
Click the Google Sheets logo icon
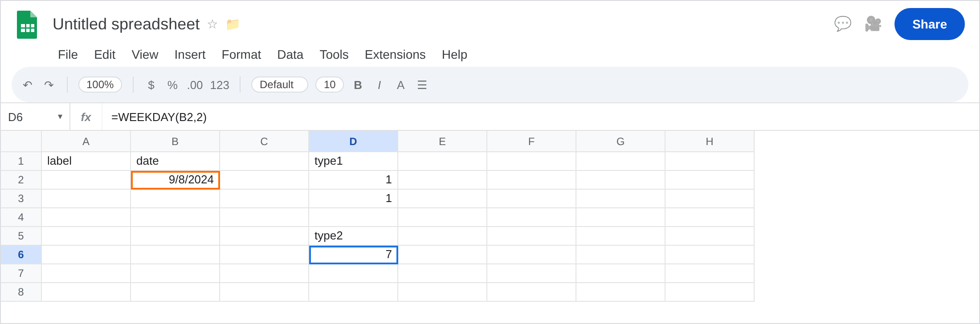[x=27, y=24]
